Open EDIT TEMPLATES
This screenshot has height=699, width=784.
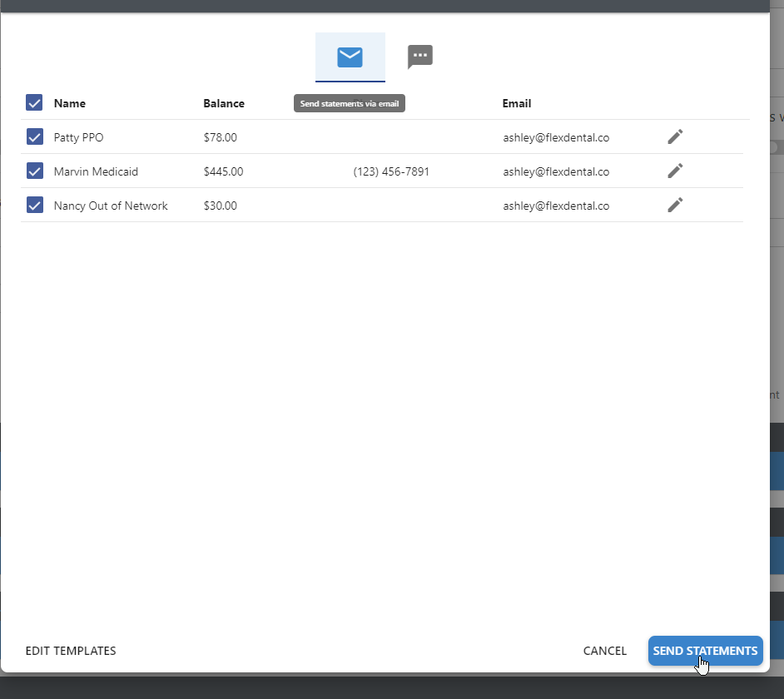click(x=71, y=651)
